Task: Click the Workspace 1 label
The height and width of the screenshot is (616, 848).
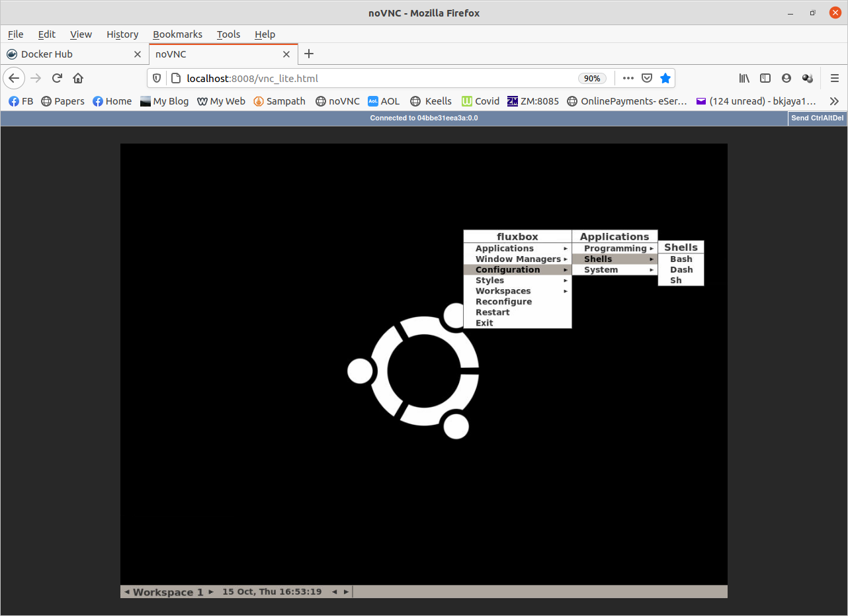Action: click(x=168, y=592)
